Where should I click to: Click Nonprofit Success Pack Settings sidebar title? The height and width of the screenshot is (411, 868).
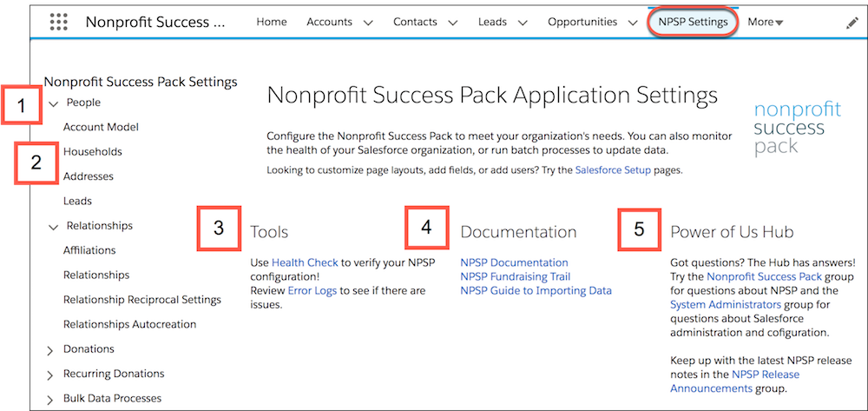click(141, 82)
